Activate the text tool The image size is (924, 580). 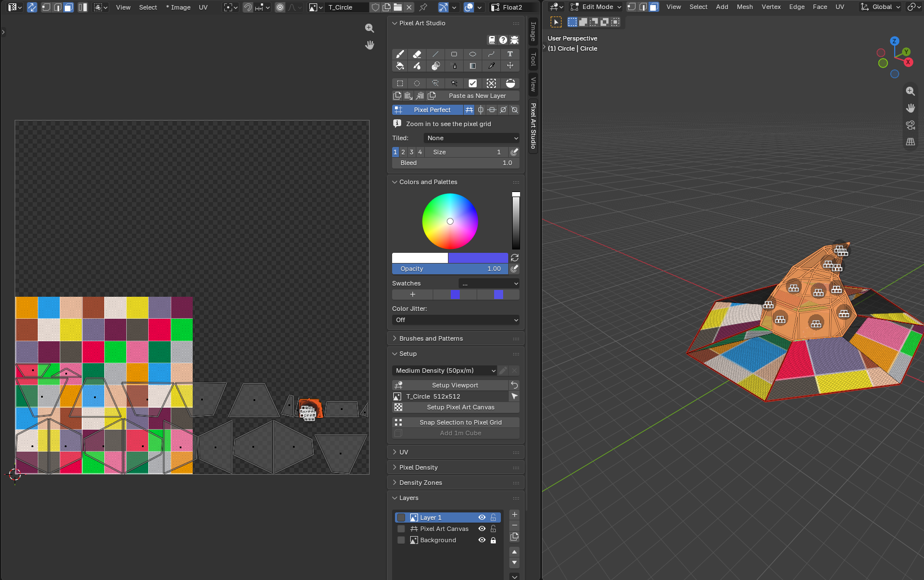pyautogui.click(x=510, y=54)
